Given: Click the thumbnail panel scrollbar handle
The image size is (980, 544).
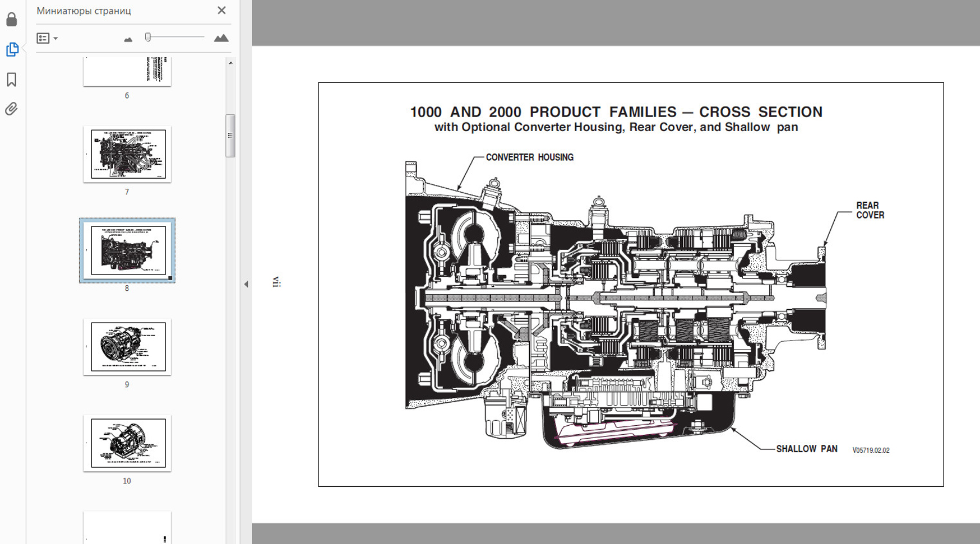Looking at the screenshot, I should coord(230,136).
